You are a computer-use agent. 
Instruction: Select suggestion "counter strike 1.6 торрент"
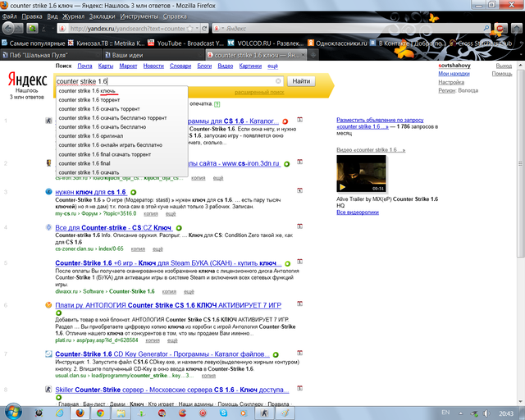(x=122, y=100)
